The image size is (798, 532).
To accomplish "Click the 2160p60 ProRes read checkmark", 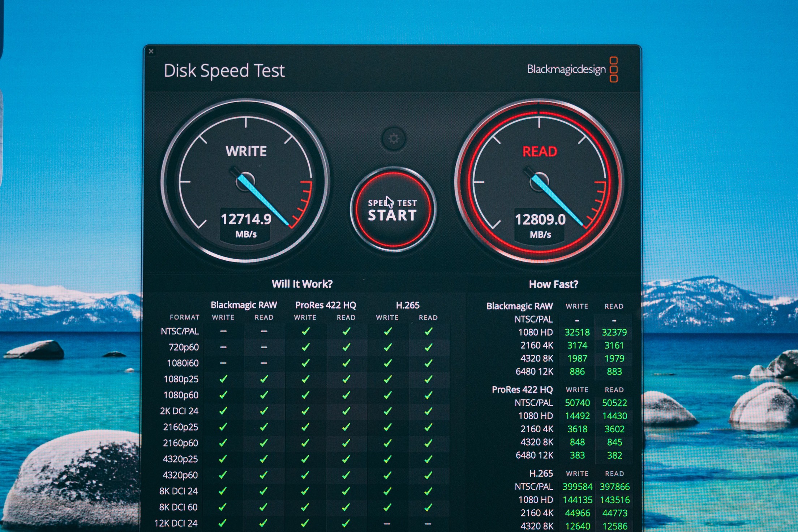I will (346, 443).
